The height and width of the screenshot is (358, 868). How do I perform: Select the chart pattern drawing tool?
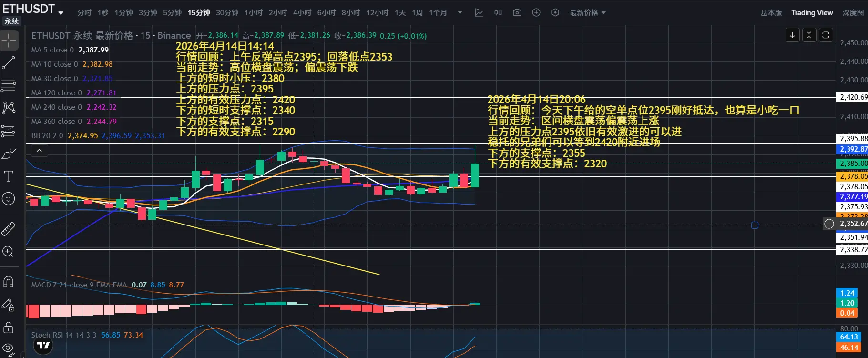pyautogui.click(x=9, y=108)
